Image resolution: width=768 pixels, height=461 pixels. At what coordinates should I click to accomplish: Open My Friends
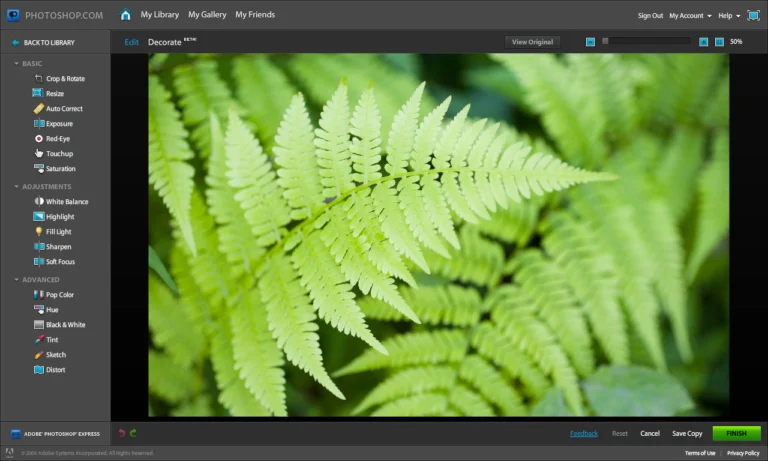255,15
